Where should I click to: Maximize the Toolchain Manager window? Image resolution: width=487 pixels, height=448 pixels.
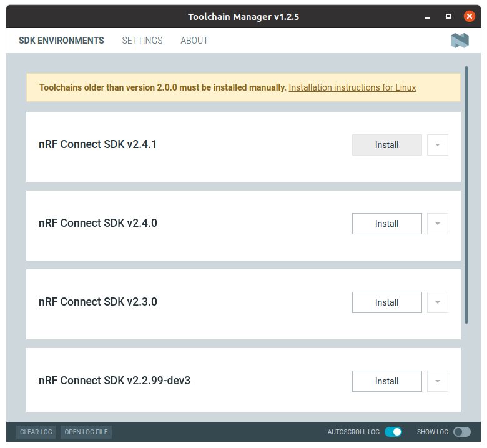click(x=448, y=16)
